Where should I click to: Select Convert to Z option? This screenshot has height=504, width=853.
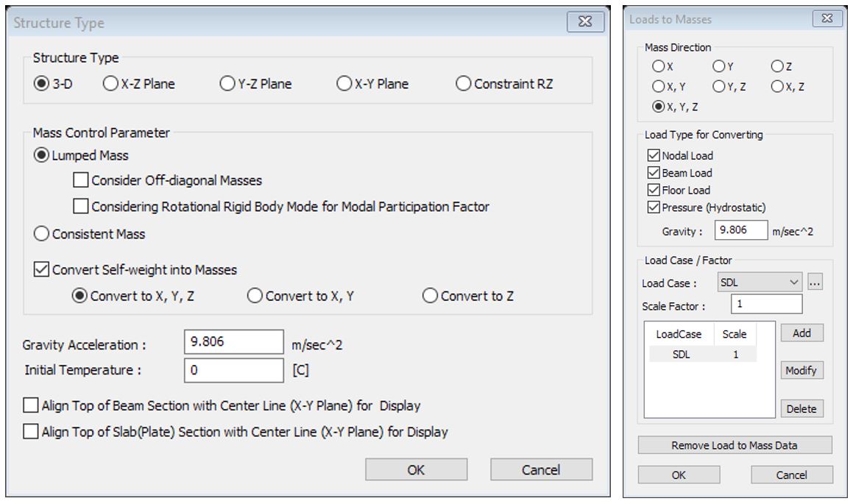click(x=430, y=296)
